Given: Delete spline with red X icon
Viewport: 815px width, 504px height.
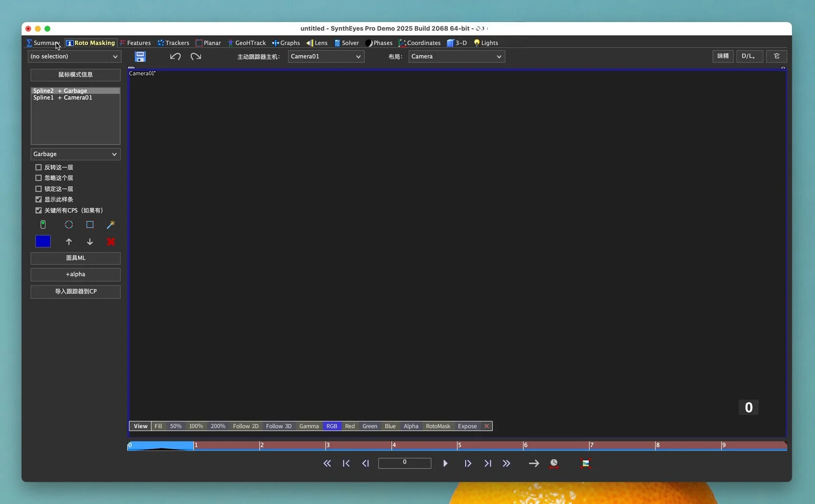Looking at the screenshot, I should click(111, 242).
